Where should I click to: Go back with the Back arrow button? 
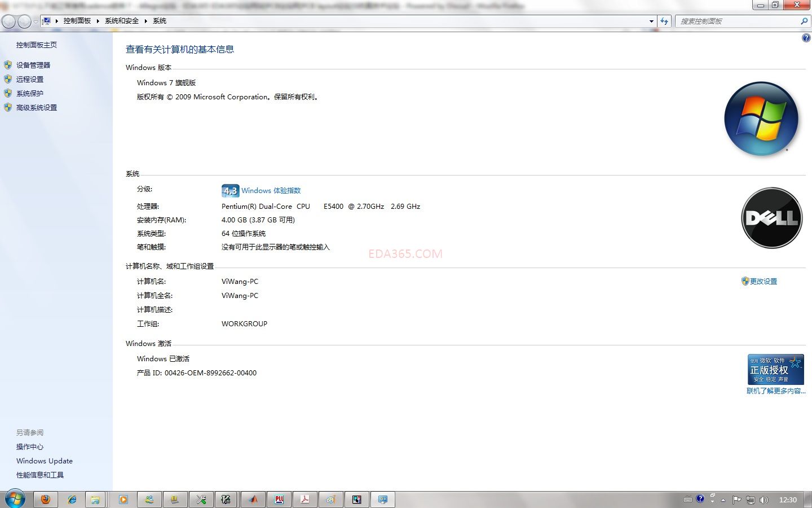(x=8, y=21)
